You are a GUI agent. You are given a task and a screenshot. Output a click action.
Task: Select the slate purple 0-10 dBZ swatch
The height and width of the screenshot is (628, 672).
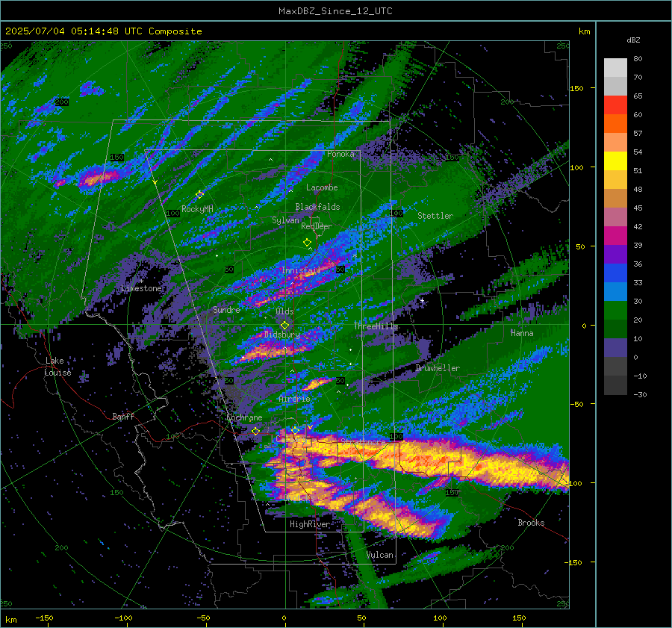[x=615, y=347]
